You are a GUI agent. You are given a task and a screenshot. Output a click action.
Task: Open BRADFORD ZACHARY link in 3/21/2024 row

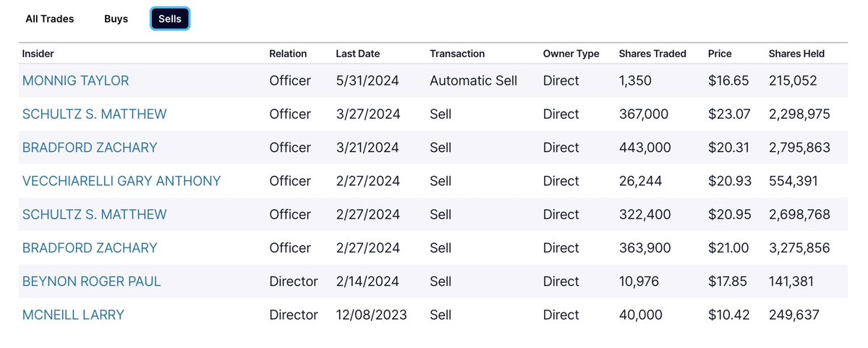[x=90, y=147]
